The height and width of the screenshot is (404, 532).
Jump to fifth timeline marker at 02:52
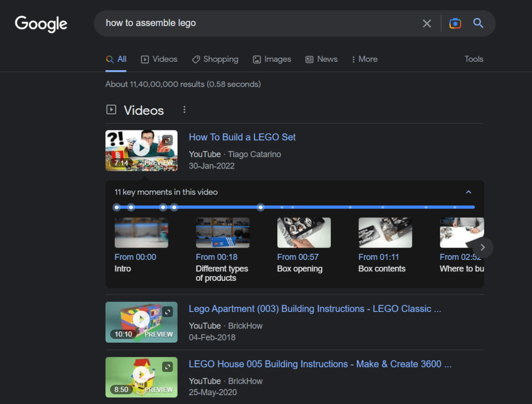pyautogui.click(x=261, y=207)
